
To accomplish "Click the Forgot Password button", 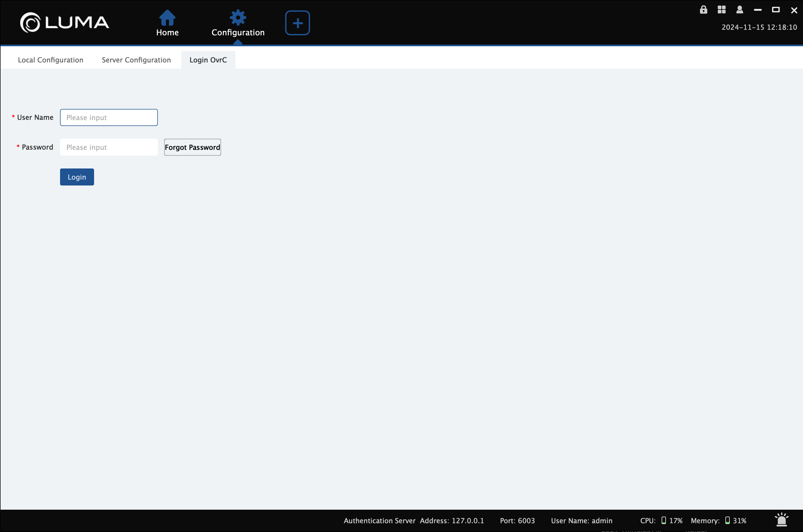I will pyautogui.click(x=192, y=147).
